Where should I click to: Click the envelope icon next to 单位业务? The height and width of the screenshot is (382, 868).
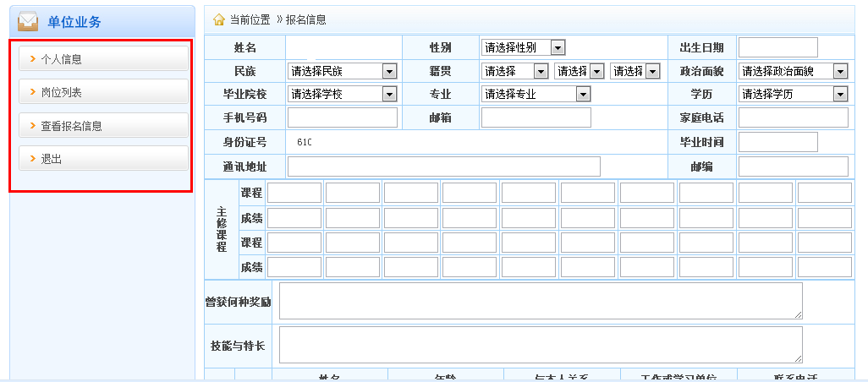(x=28, y=21)
